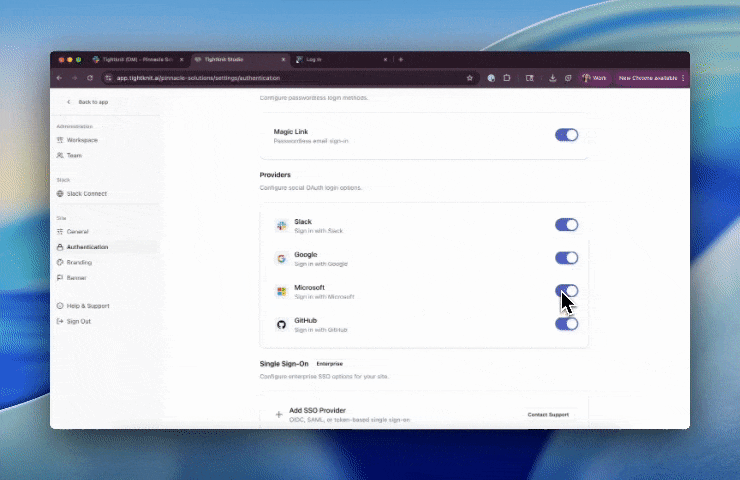
Task: Toggle Google sign-in provider off
Action: pos(566,258)
